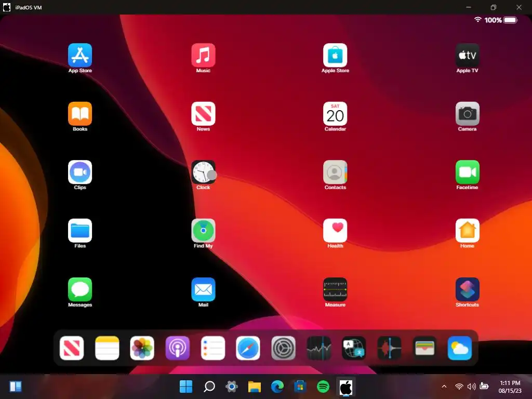532x399 pixels.
Task: Open Voice Memos from the dock
Action: coord(389,348)
